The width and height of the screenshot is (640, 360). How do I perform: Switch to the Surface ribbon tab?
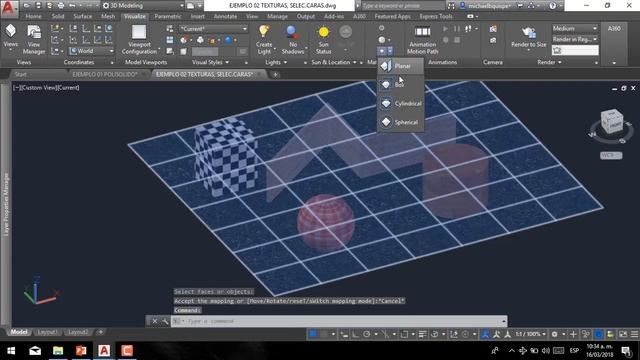[x=82, y=16]
